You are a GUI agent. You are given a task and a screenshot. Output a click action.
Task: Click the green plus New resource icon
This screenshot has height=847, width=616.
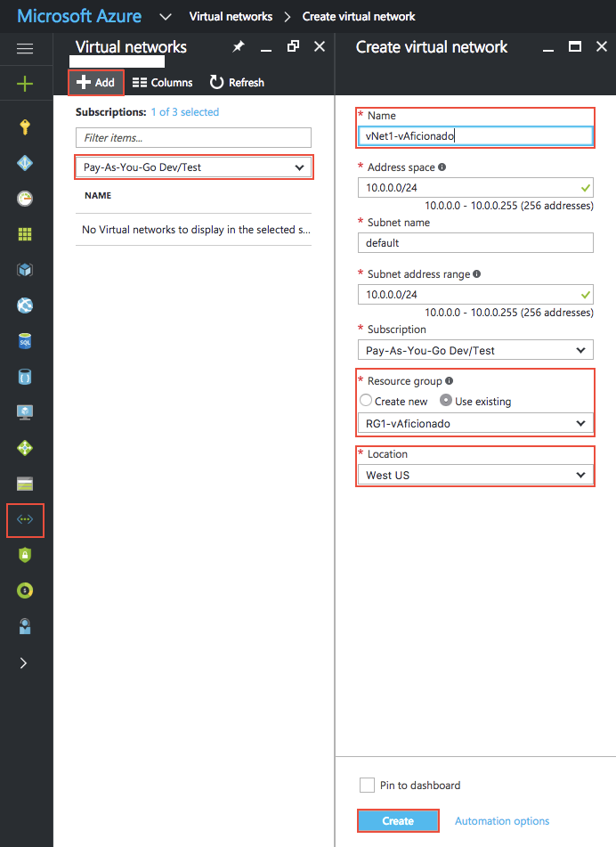click(x=25, y=84)
